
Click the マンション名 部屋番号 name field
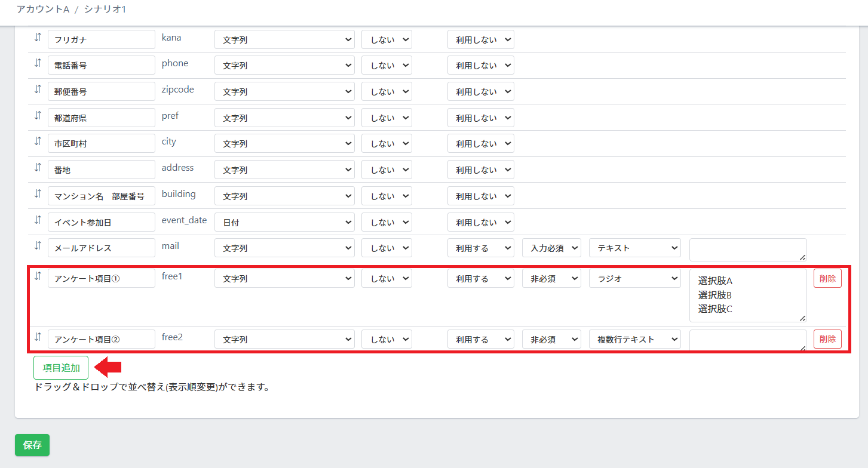[101, 196]
